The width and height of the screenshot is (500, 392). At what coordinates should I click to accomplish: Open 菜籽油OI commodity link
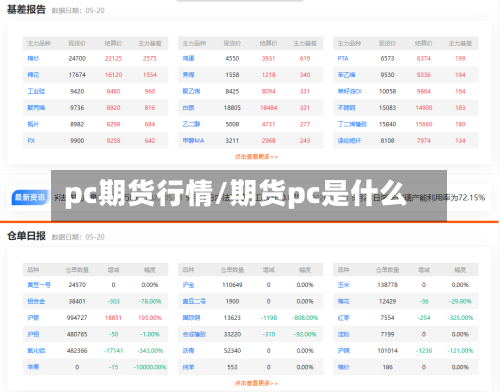click(x=350, y=91)
